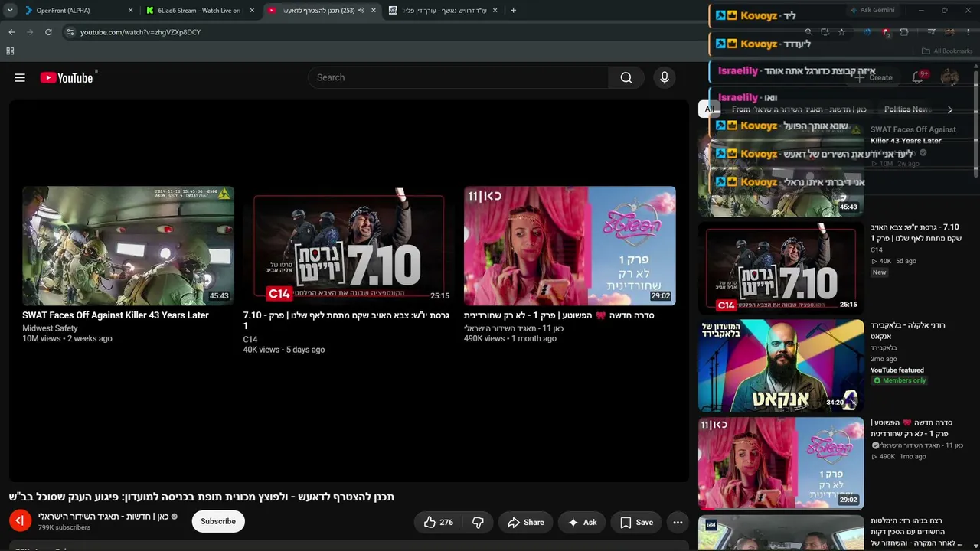The width and height of the screenshot is (980, 551).
Task: Ask about this video with sparkle button
Action: pyautogui.click(x=582, y=523)
